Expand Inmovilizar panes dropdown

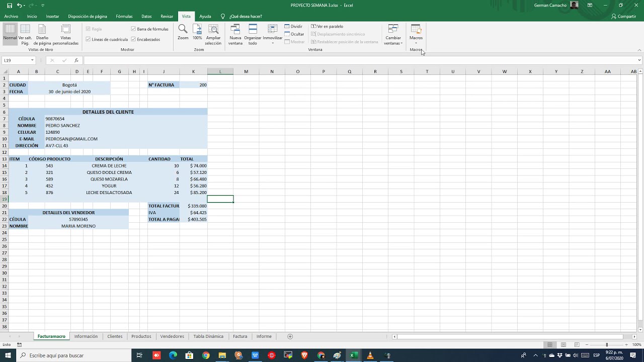tap(273, 35)
